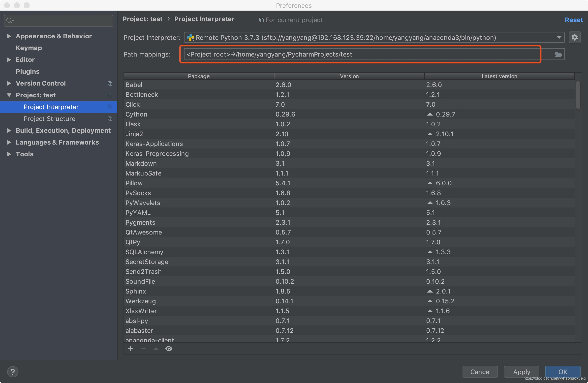The width and height of the screenshot is (588, 383).
Task: Open the Project Interpreter dropdown
Action: coord(559,38)
